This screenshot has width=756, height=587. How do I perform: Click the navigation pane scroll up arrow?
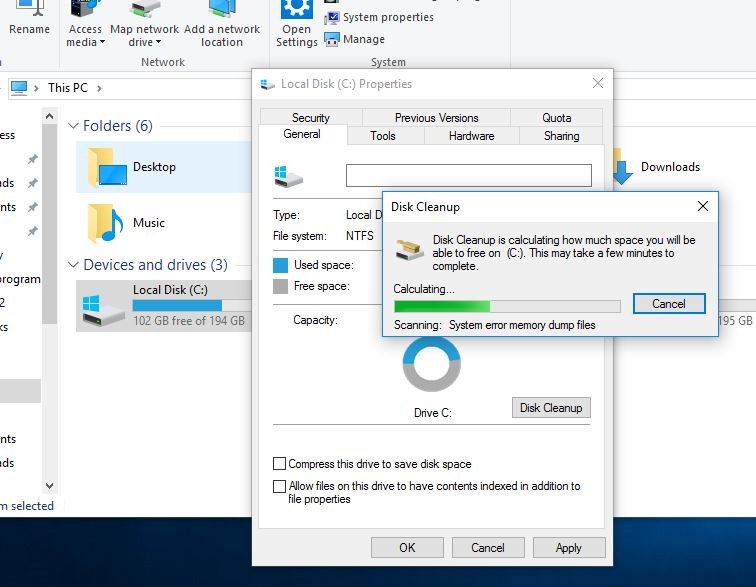tap(49, 116)
